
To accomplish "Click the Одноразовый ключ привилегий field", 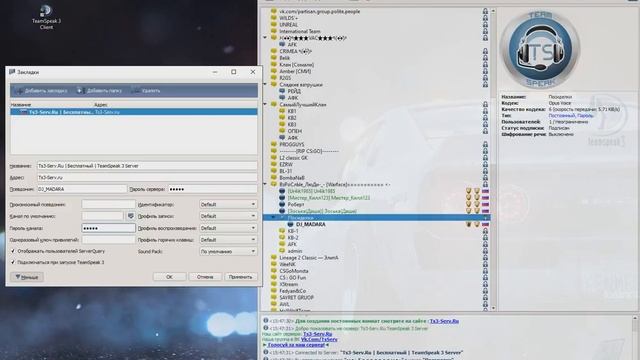I will click(108, 240).
